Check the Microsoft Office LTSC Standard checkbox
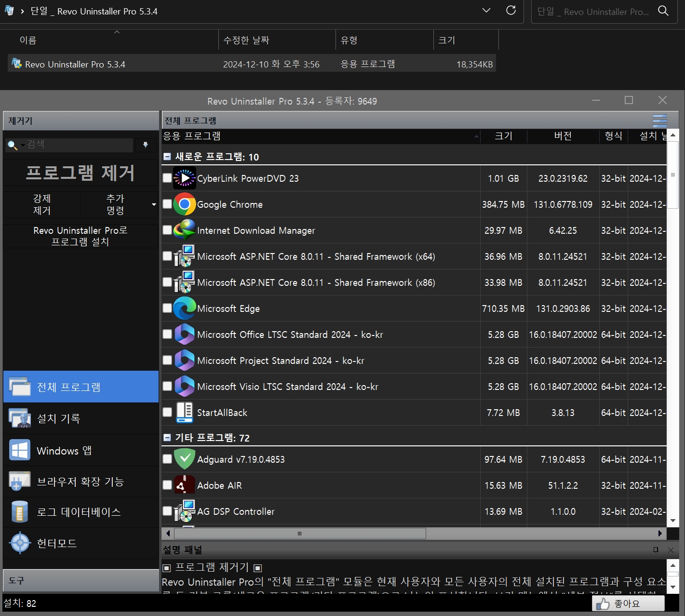Image resolution: width=685 pixels, height=616 pixels. pyautogui.click(x=167, y=334)
